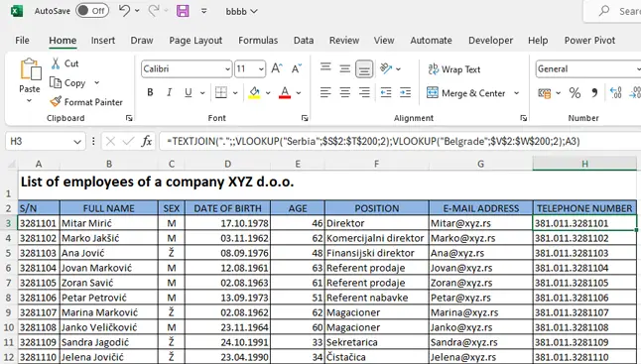Apply the yellow Fill Color
Screen dimensions: 641x364
[254, 93]
